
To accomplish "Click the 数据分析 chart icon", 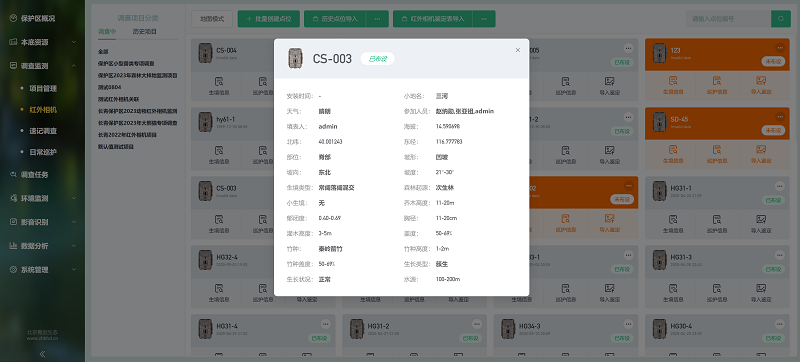I will 13,246.
